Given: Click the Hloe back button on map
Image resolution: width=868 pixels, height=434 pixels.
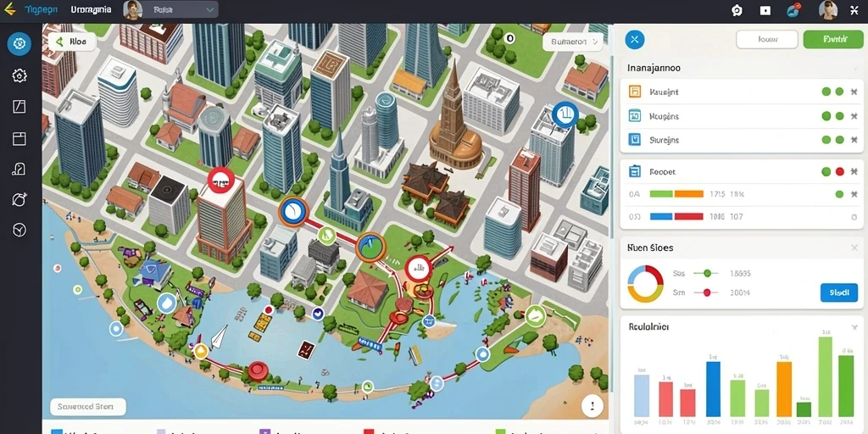Looking at the screenshot, I should point(72,42).
